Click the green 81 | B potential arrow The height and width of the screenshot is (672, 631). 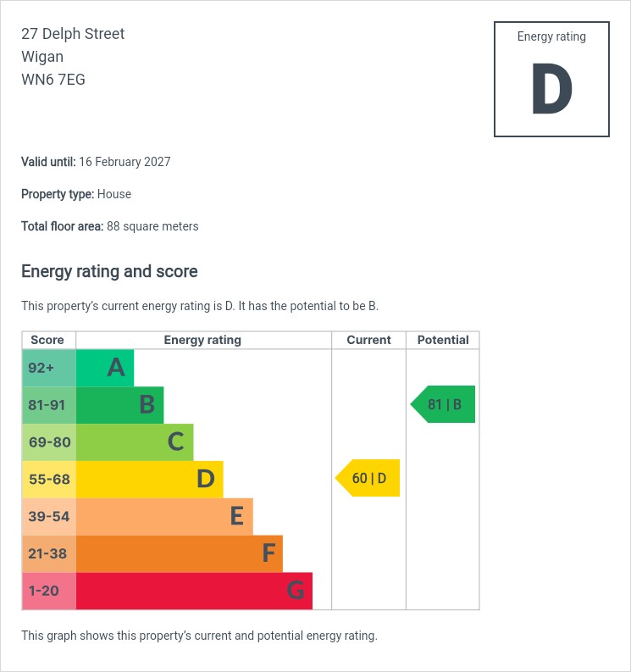coord(443,404)
